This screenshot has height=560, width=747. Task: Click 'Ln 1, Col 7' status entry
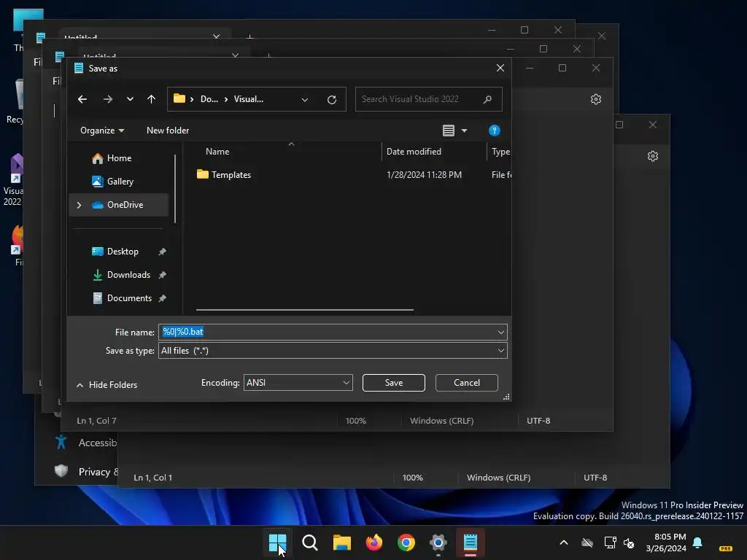pos(96,421)
